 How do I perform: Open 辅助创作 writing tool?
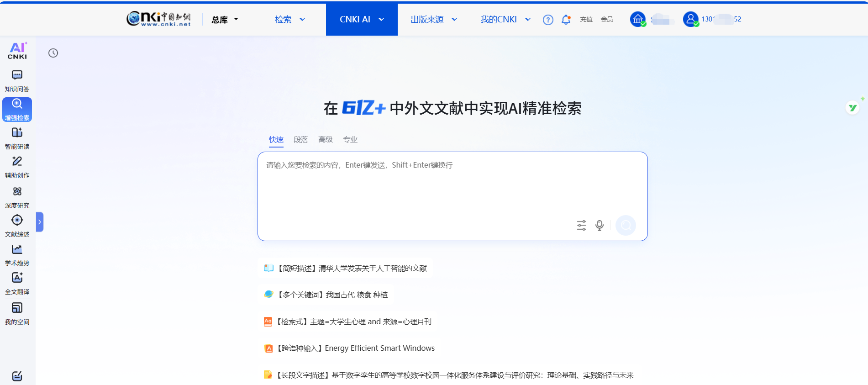(x=17, y=162)
